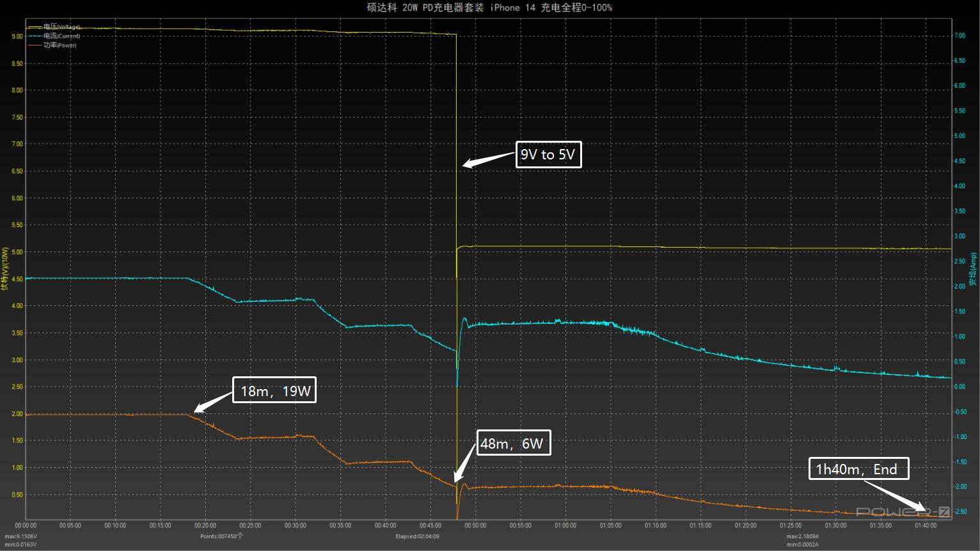Viewport: 980px width, 551px height.
Task: Click the Elapsed:02:04:09 readout
Action: (417, 536)
